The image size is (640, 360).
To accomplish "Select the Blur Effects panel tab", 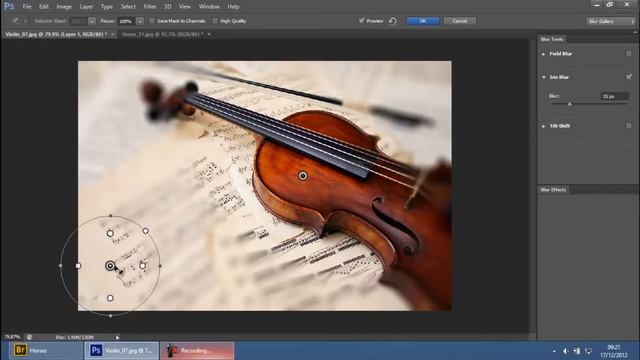I will coord(553,190).
